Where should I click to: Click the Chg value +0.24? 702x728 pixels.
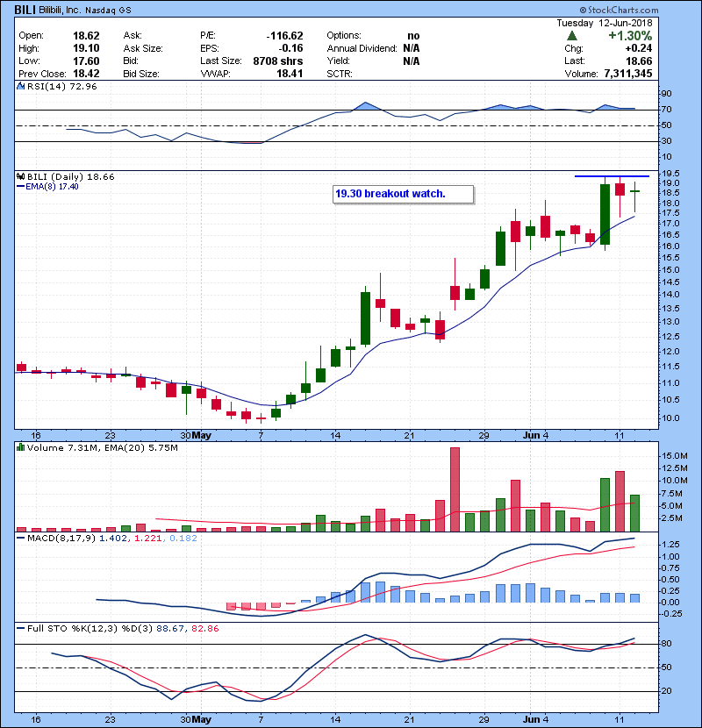pyautogui.click(x=638, y=48)
